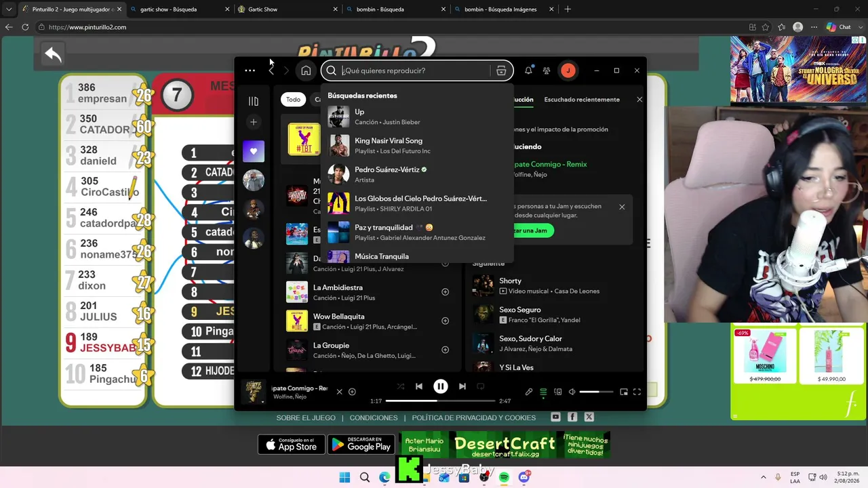Hide the current song with X icon
This screenshot has height=488, width=868.
pyautogui.click(x=340, y=392)
